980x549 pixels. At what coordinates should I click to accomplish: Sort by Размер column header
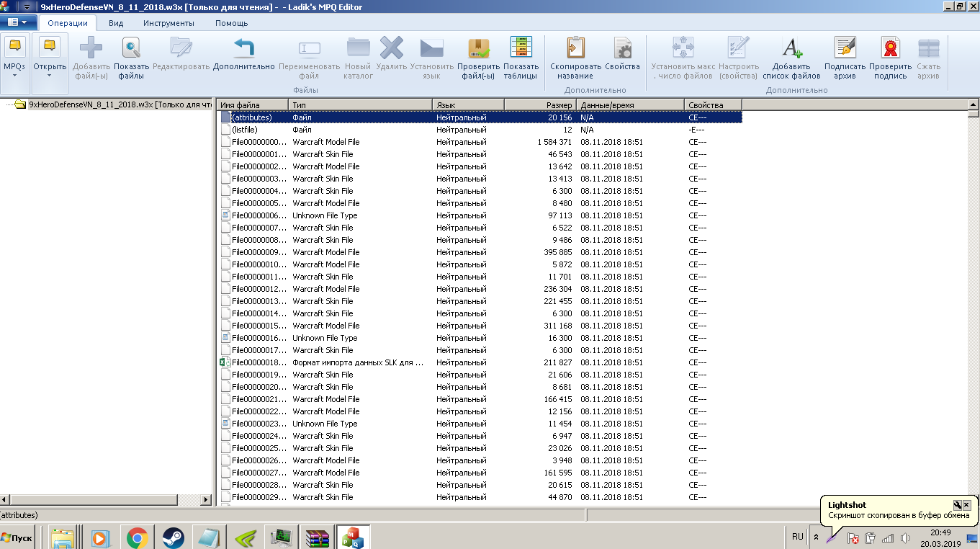tap(541, 105)
